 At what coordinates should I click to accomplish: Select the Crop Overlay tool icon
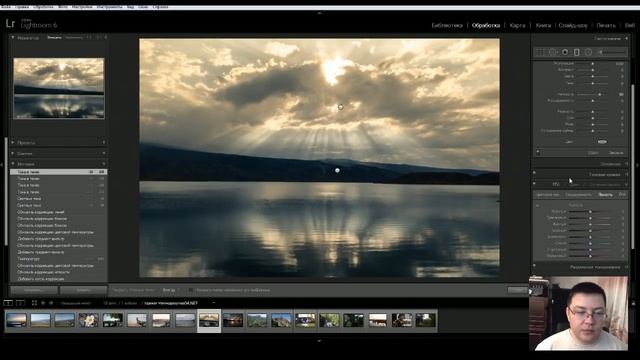coord(540,52)
